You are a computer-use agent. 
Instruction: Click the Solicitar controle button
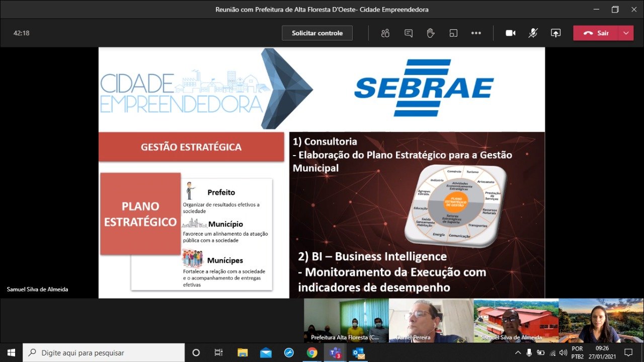coord(317,33)
